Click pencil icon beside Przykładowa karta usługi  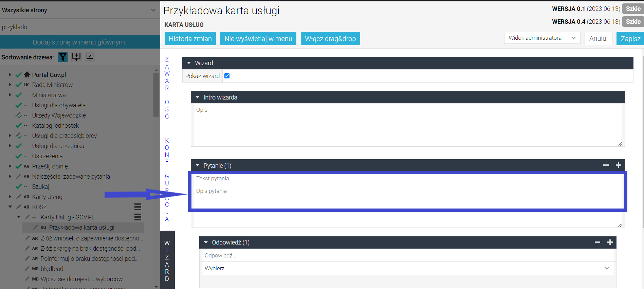click(x=36, y=227)
